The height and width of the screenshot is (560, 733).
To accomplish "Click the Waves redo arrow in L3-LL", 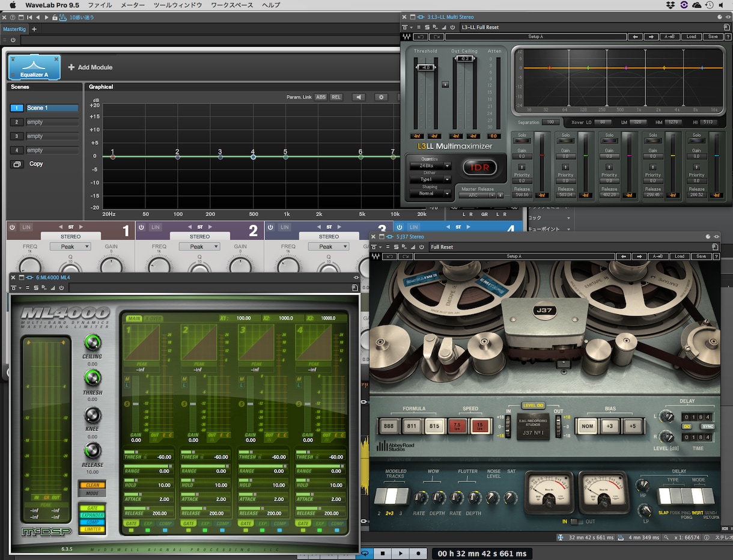I will (x=436, y=37).
